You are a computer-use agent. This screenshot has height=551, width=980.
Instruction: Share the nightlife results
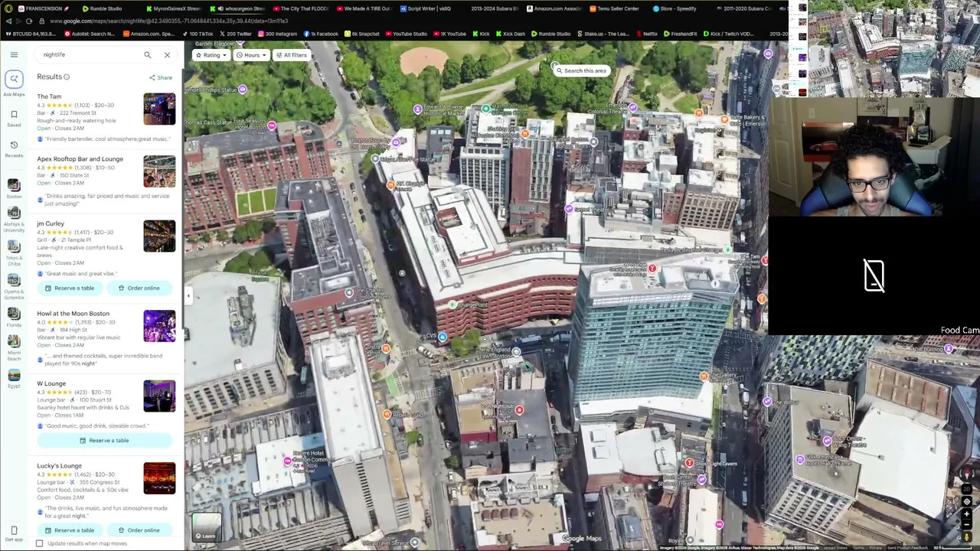[161, 77]
